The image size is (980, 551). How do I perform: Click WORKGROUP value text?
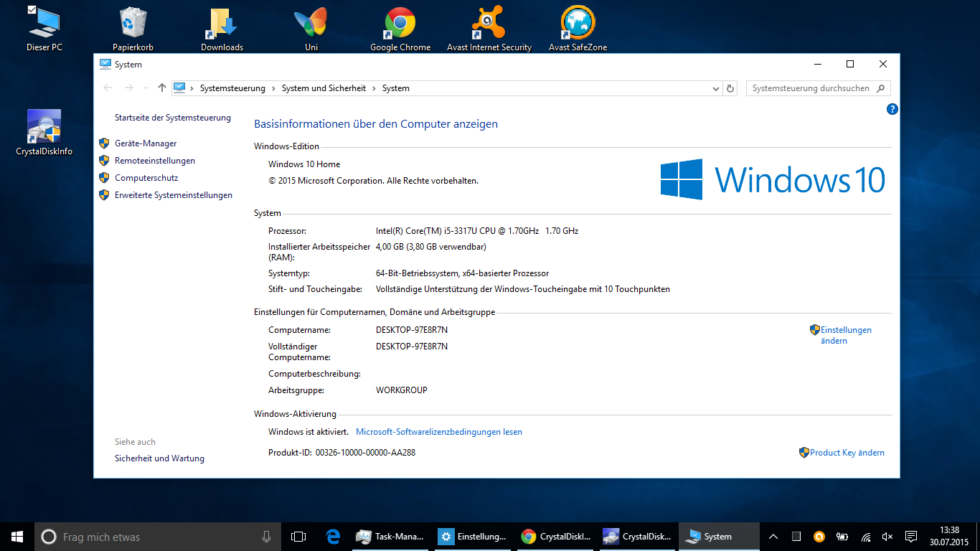coord(402,390)
